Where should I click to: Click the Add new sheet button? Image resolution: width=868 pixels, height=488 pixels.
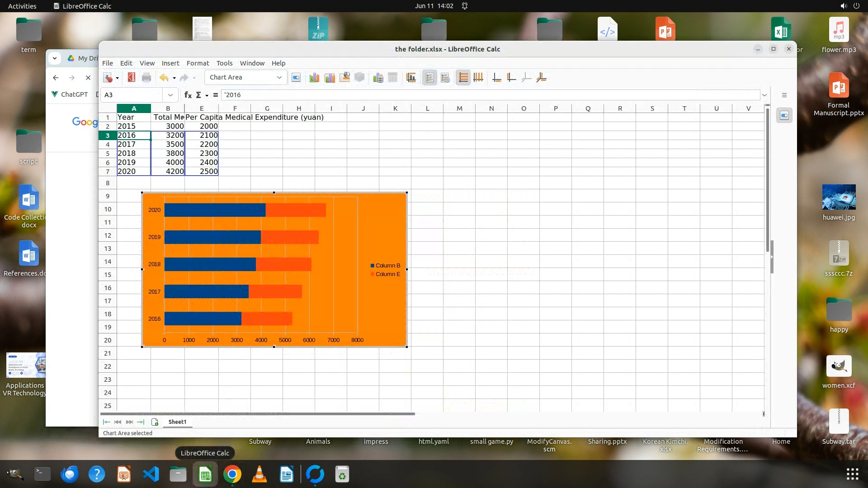[x=155, y=422]
